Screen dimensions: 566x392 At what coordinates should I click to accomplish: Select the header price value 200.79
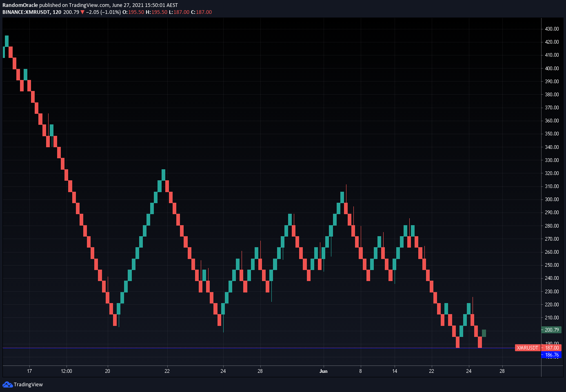click(x=71, y=12)
